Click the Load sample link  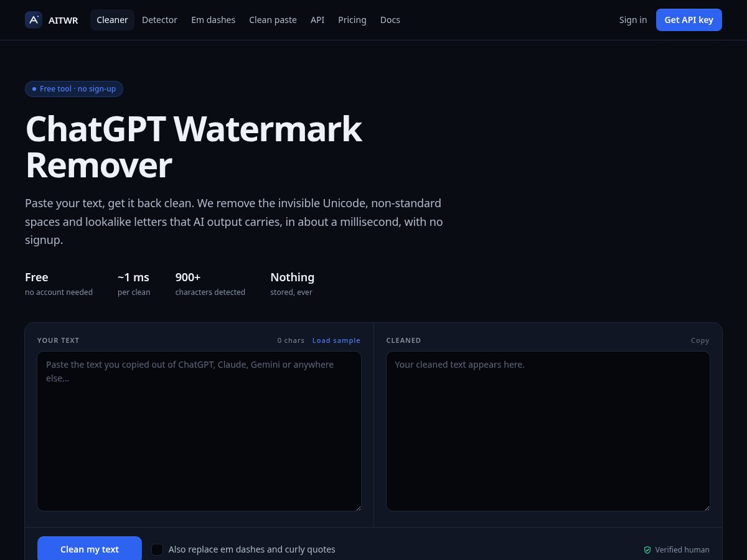(x=336, y=340)
